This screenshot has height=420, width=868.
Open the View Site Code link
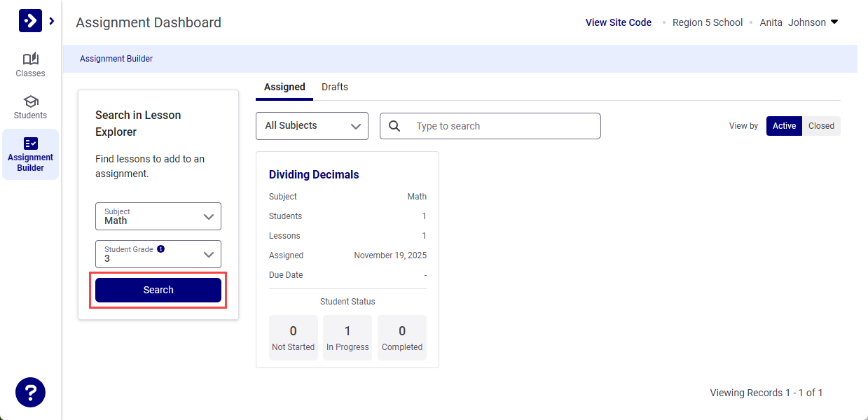(618, 22)
